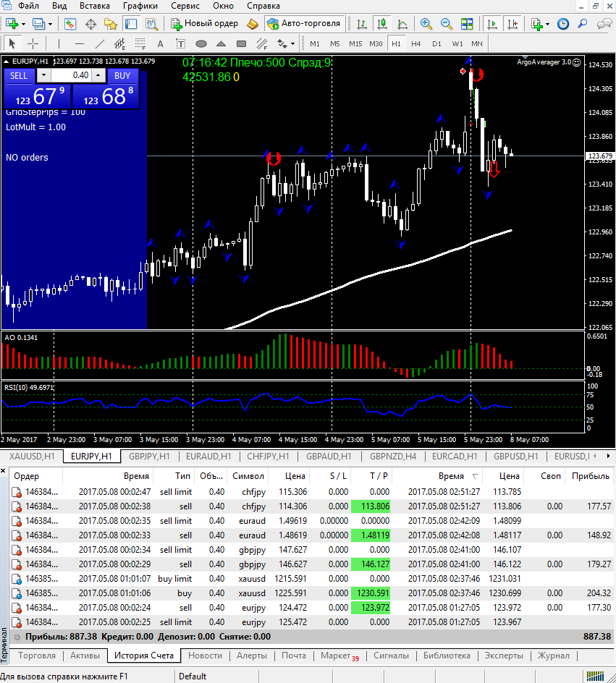Select the text A tool
This screenshot has height=683, width=616.
tap(160, 43)
